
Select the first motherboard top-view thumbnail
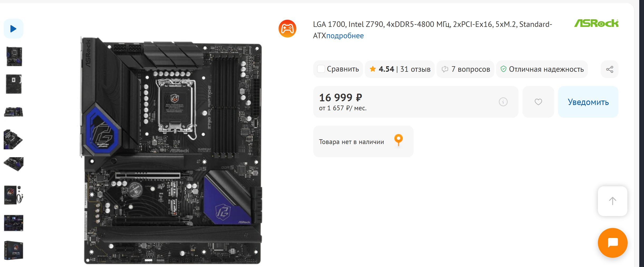(14, 56)
